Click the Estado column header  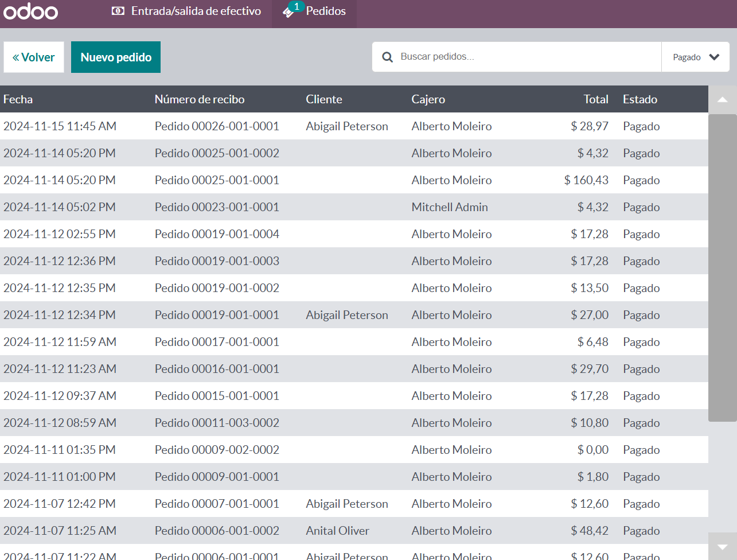coord(640,99)
